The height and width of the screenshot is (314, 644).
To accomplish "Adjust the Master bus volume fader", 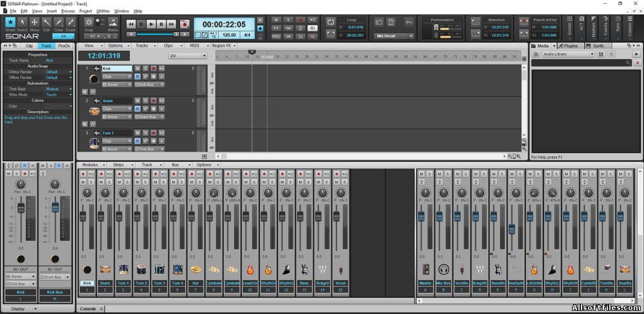I will 421,216.
